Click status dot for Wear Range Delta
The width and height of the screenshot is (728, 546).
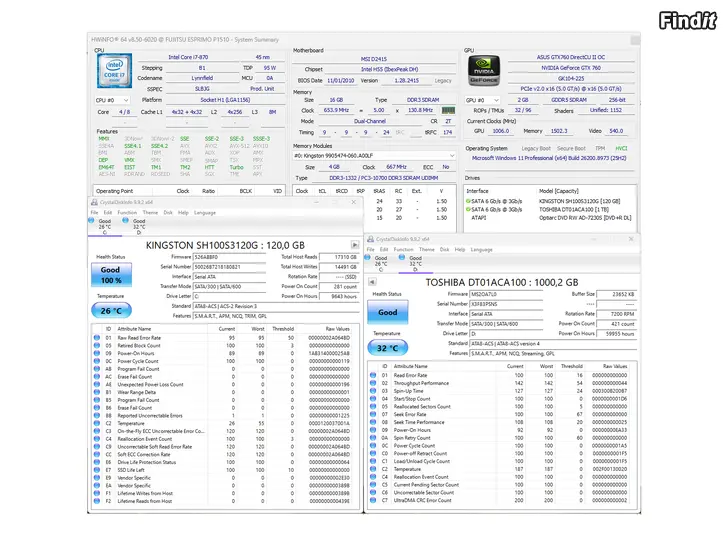pyautogui.click(x=97, y=392)
